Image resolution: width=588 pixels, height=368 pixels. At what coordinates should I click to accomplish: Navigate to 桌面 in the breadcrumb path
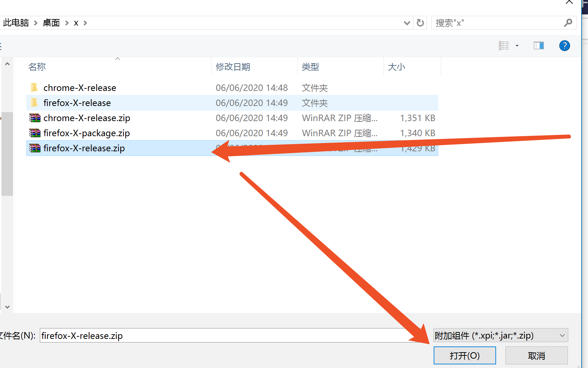51,23
